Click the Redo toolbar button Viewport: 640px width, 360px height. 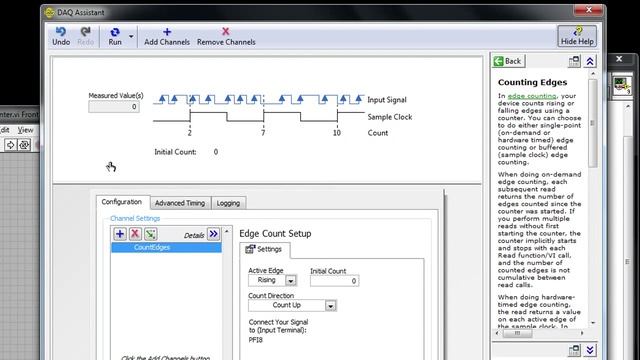[85, 36]
